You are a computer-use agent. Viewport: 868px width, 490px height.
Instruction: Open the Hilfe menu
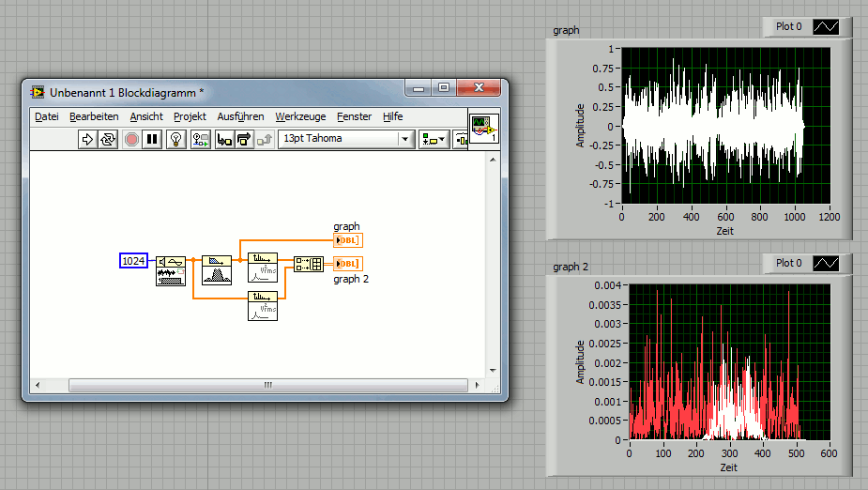392,116
